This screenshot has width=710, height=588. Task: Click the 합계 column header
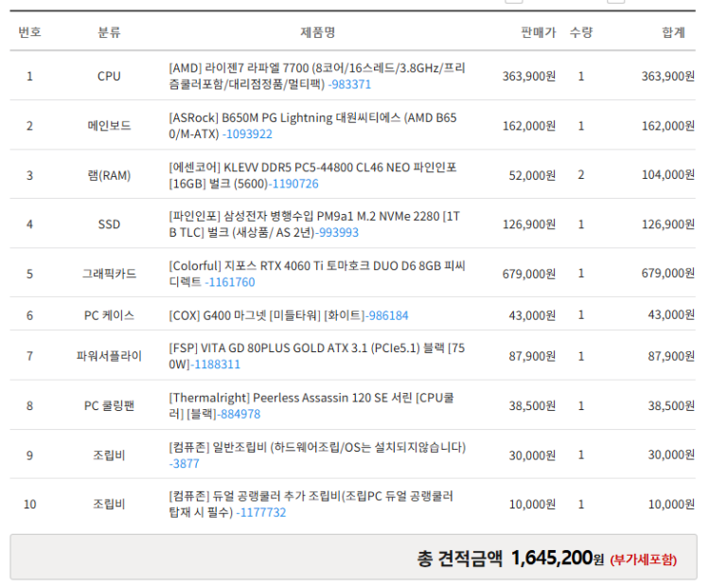pyautogui.click(x=673, y=32)
